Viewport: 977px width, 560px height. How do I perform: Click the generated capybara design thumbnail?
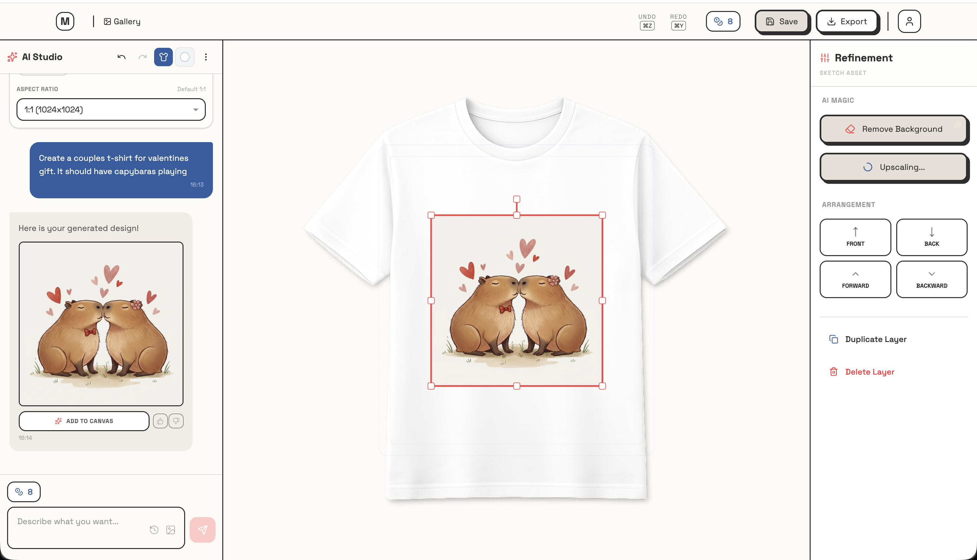(x=101, y=324)
